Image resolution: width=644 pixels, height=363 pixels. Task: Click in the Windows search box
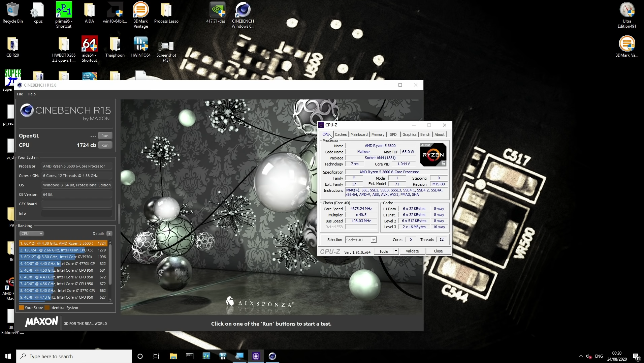(74, 356)
